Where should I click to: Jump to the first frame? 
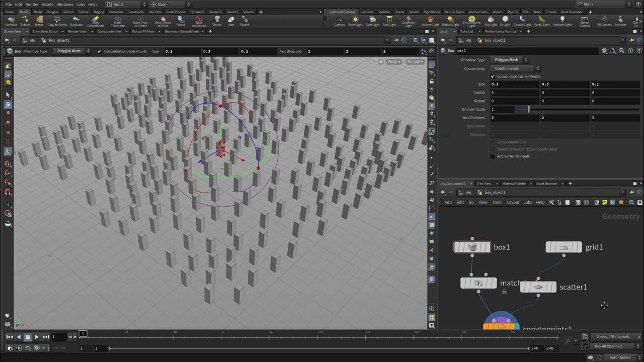[10, 337]
